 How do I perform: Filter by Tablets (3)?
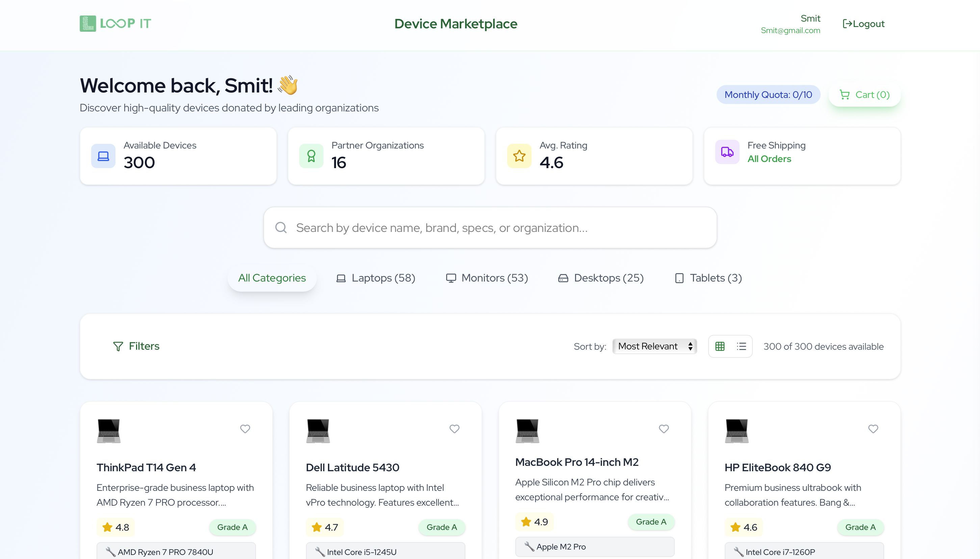(x=708, y=278)
